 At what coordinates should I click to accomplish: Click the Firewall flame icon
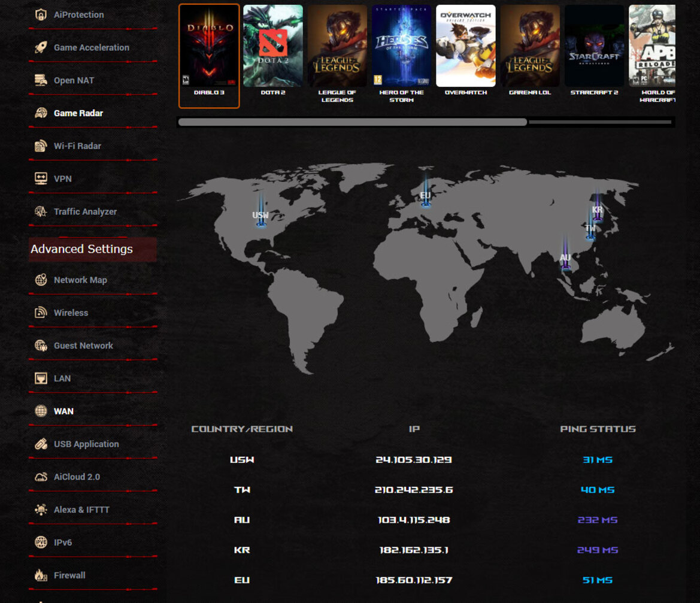coord(41,575)
